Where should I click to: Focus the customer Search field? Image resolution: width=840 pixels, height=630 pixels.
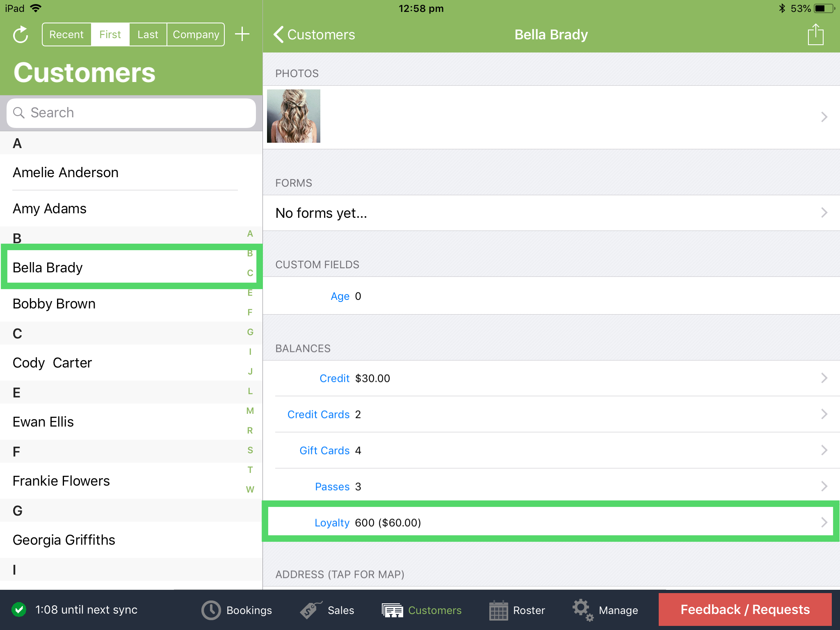point(131,113)
